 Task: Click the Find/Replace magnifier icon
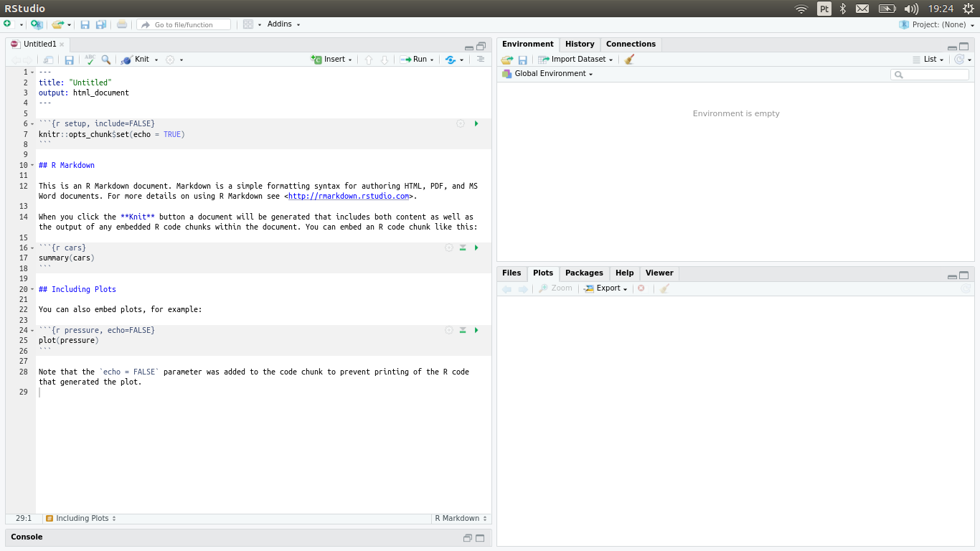tap(106, 60)
